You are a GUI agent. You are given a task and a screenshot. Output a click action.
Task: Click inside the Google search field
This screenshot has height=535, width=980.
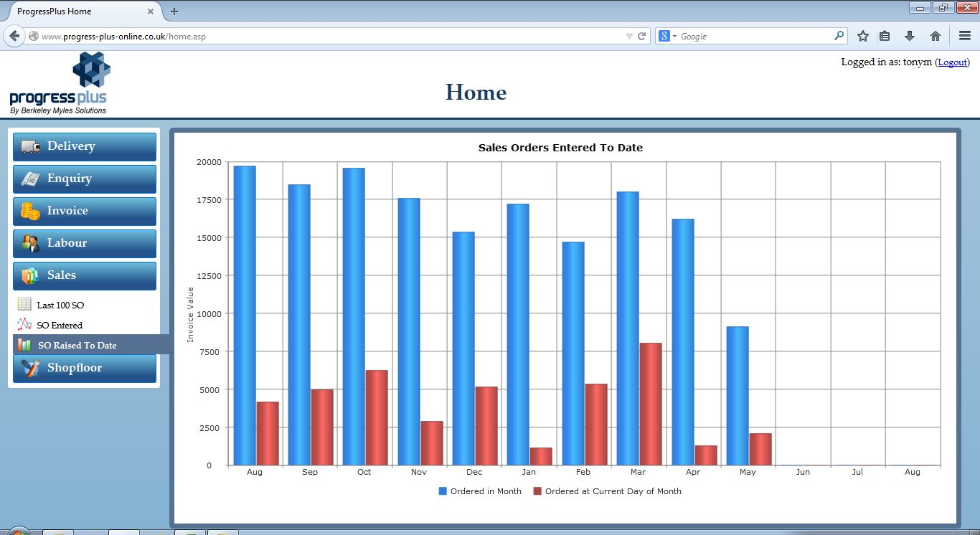753,36
